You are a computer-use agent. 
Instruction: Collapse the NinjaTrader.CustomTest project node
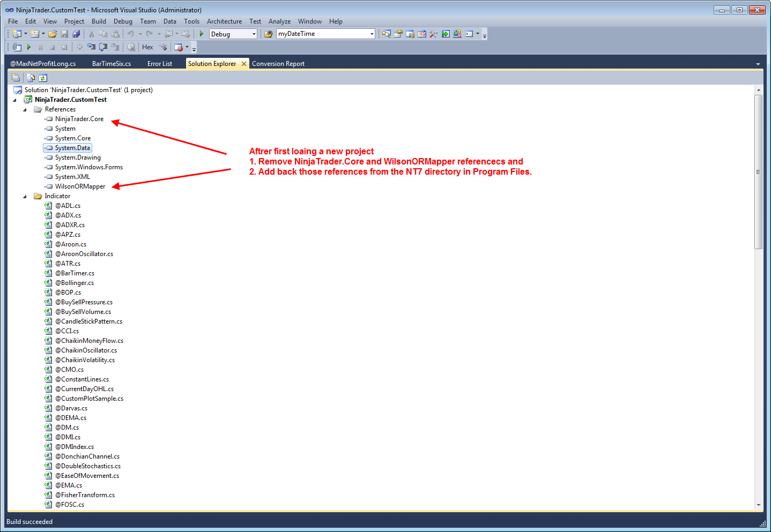[x=14, y=100]
